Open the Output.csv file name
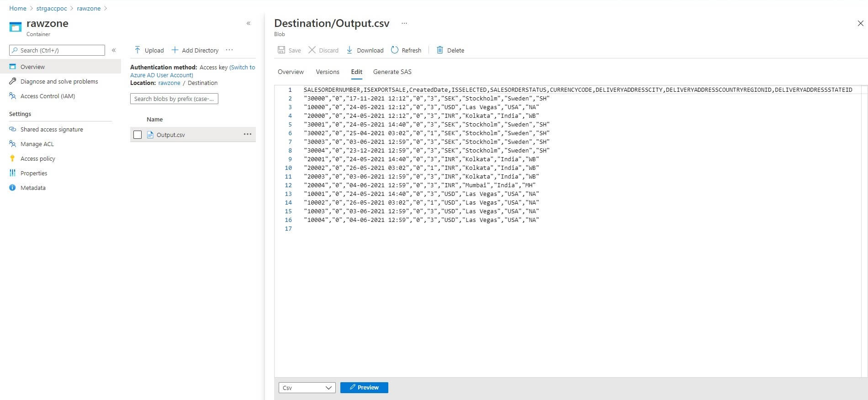This screenshot has width=868, height=400. coord(170,135)
